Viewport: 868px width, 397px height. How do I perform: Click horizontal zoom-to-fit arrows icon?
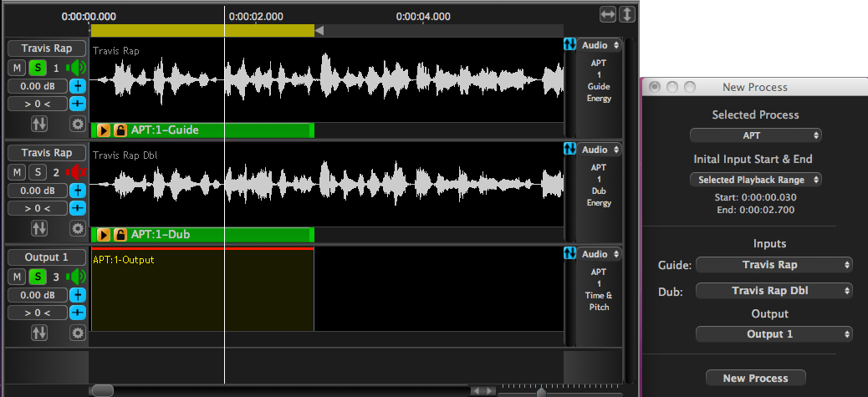click(608, 14)
